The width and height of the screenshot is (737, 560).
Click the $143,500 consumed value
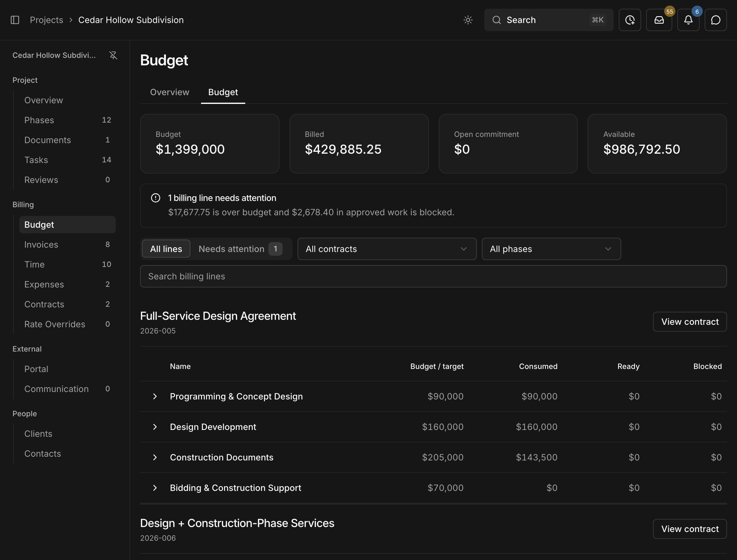[537, 457]
